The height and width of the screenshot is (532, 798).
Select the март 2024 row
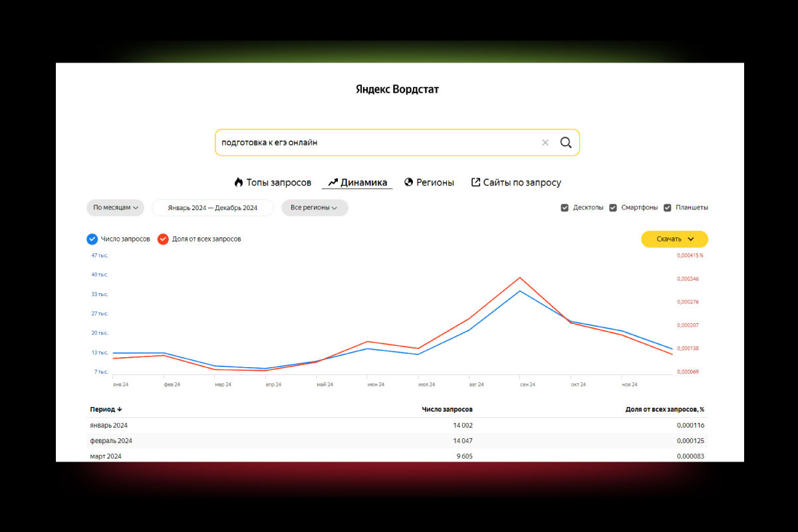(x=397, y=456)
